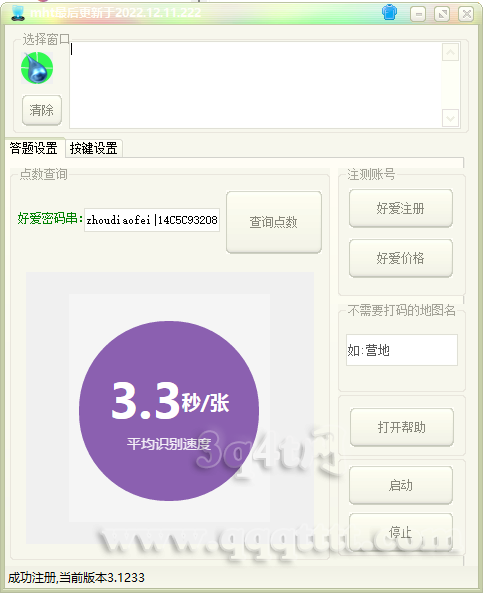Click the 停止 button
Viewport: 483px width, 593px height.
(401, 532)
